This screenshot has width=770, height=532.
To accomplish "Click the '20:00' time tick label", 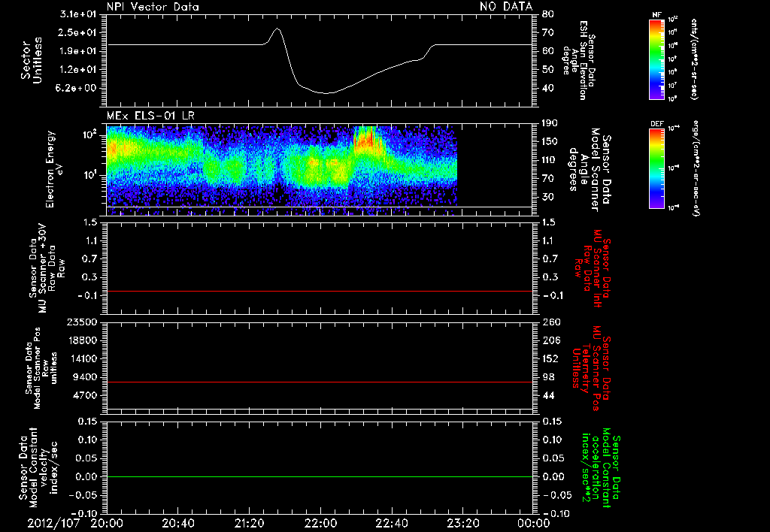I will (107, 523).
